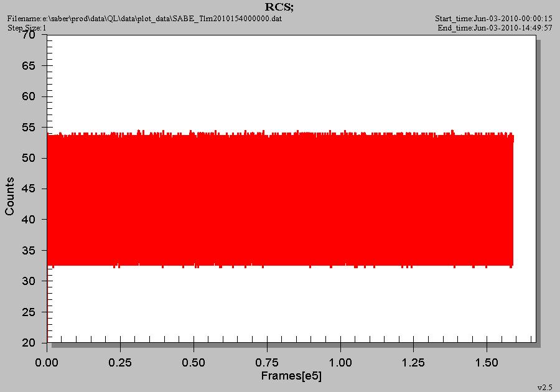This screenshot has width=560, height=392.
Task: Click x-axis tick label 0.75
Action: tap(267, 363)
